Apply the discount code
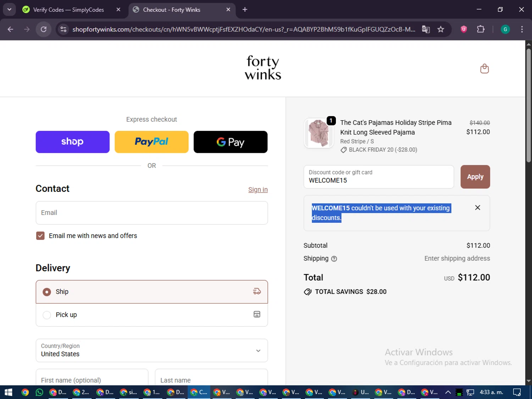 pos(475,177)
